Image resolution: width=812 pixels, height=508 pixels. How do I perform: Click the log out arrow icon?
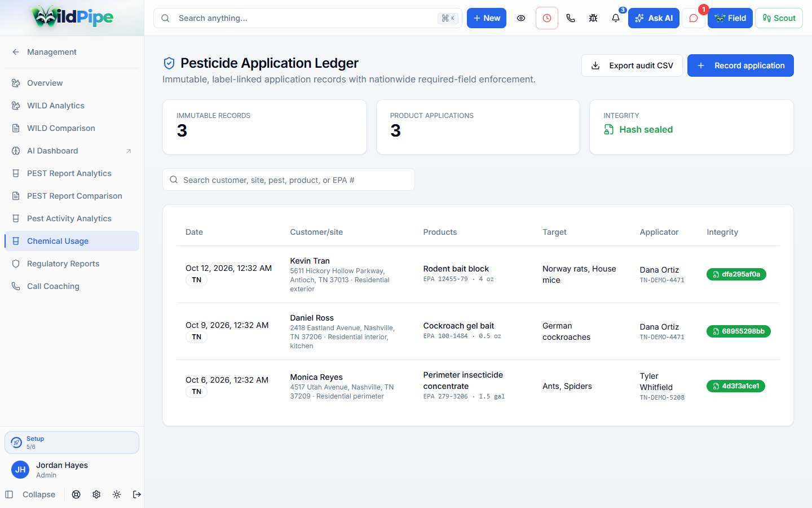click(x=137, y=494)
